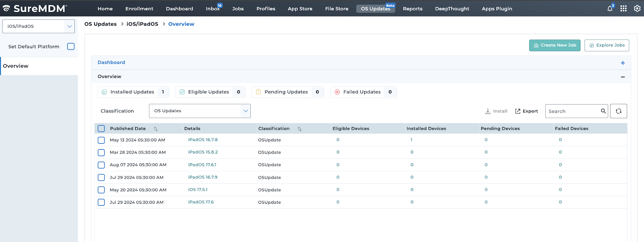Open the notifications bell
The height and width of the screenshot is (242, 644).
(x=610, y=8)
